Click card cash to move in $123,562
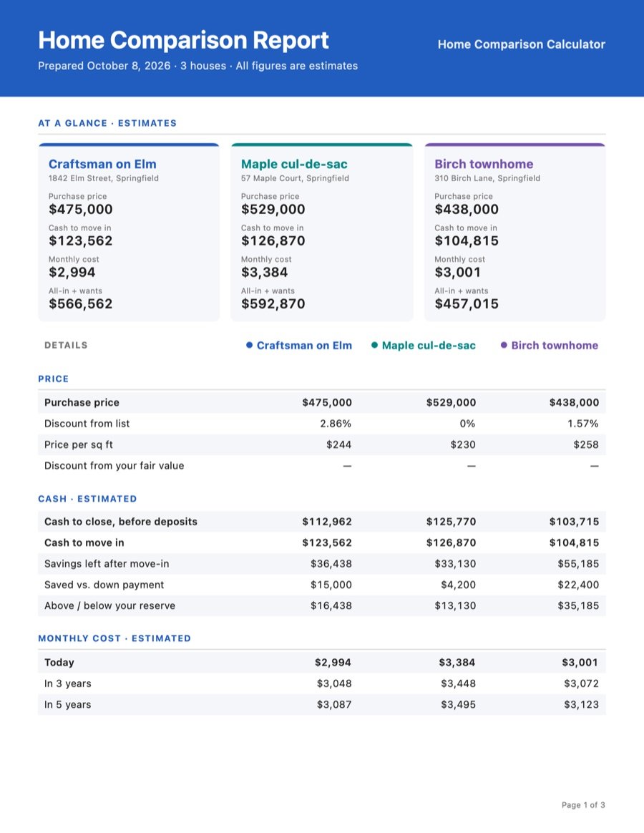Screen dimensions: 644x833 tap(81, 241)
